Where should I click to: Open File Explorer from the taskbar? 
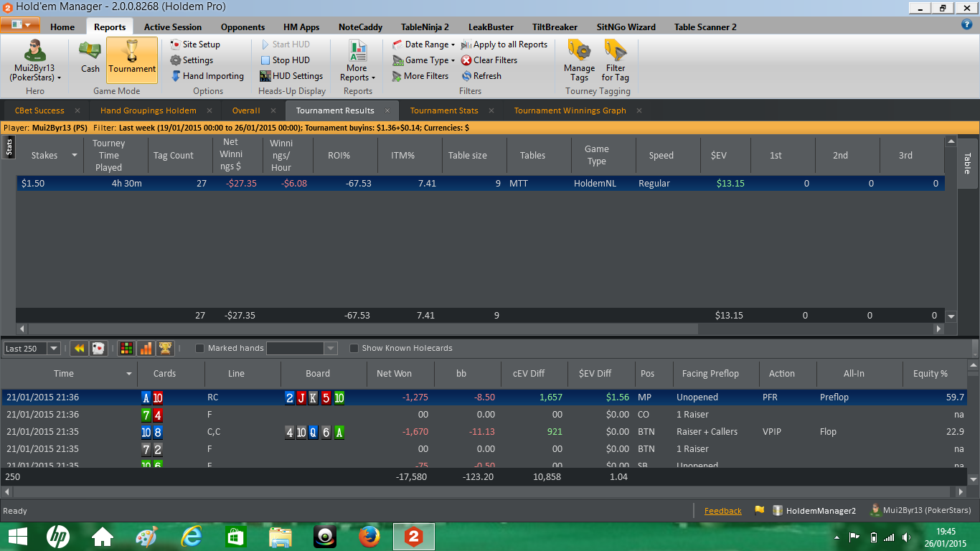(x=281, y=536)
